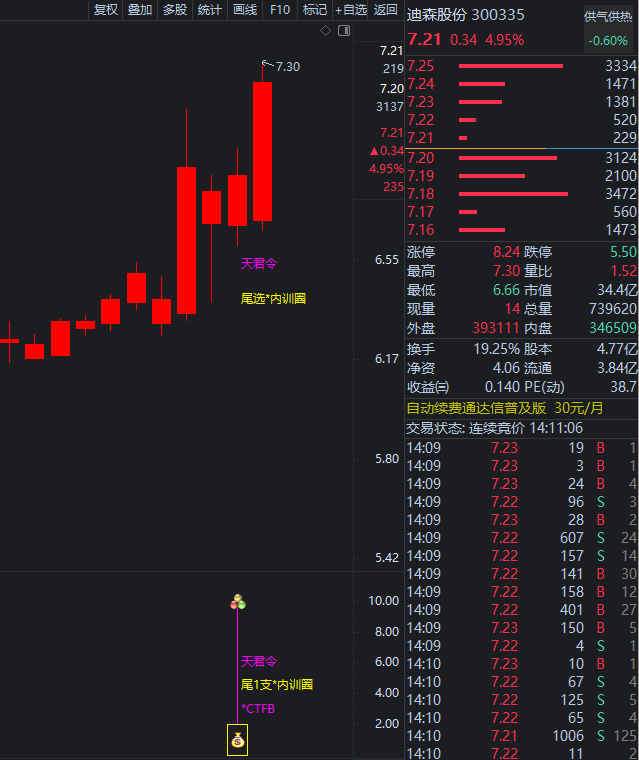Switch to 多股 multi-stock view
Screen dimensions: 639x760
[x=175, y=10]
